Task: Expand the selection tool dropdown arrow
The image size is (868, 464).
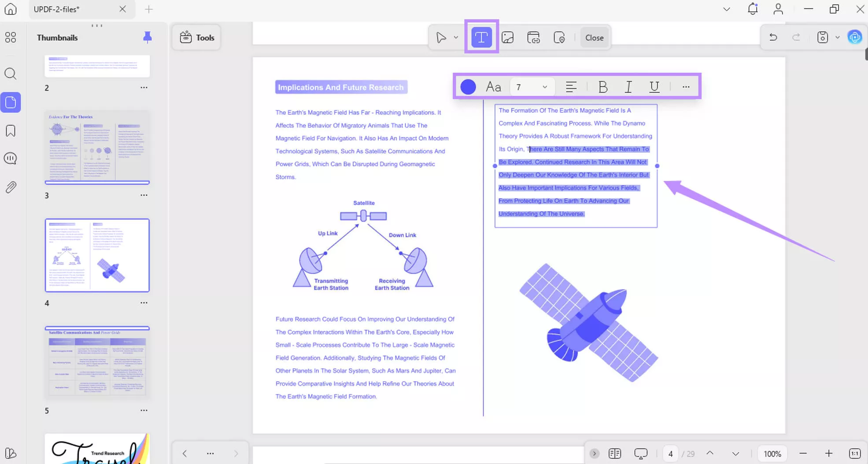Action: [x=456, y=37]
